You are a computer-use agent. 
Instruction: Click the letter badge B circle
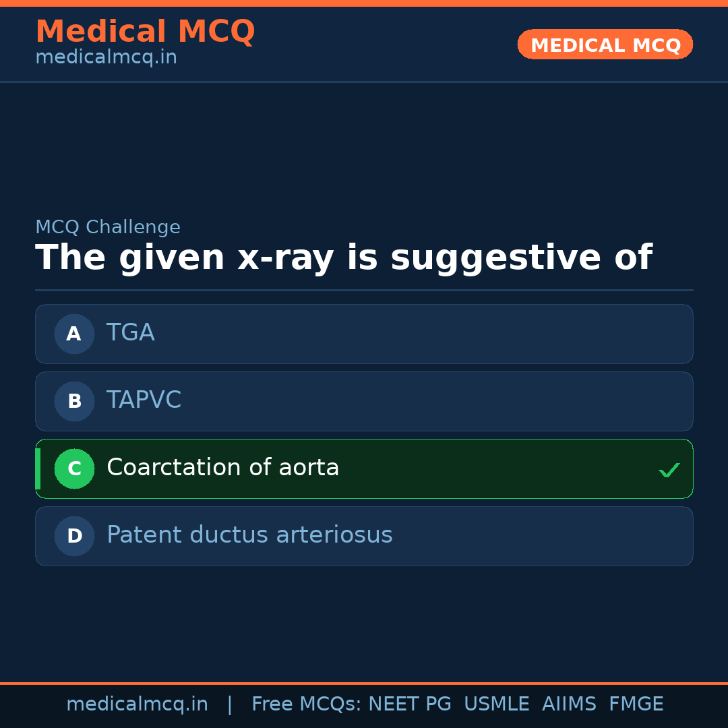(x=74, y=401)
